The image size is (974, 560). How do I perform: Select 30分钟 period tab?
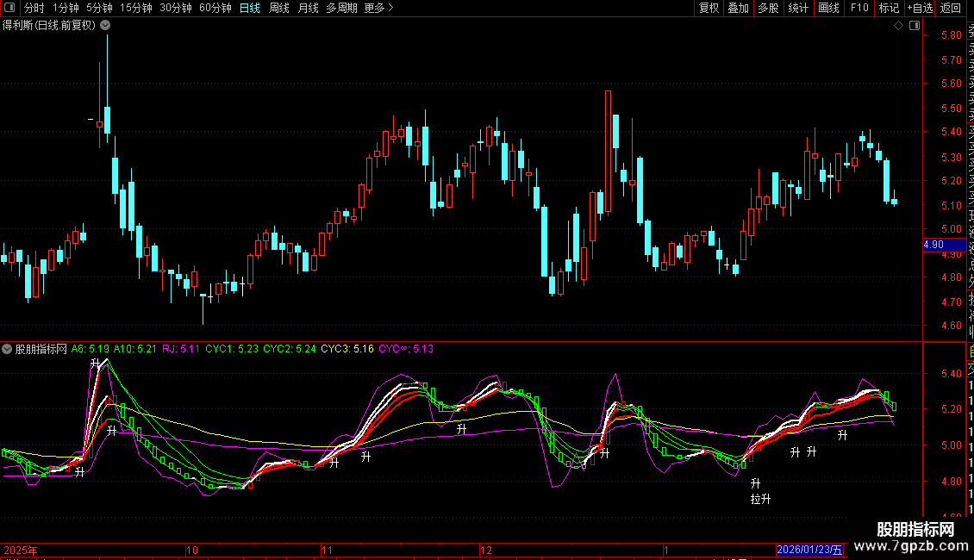pyautogui.click(x=176, y=8)
